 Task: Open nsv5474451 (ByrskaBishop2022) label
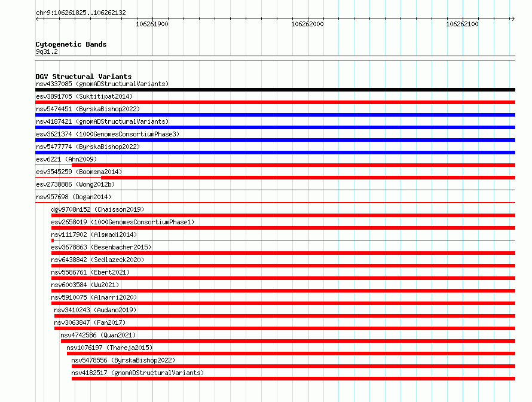point(88,109)
